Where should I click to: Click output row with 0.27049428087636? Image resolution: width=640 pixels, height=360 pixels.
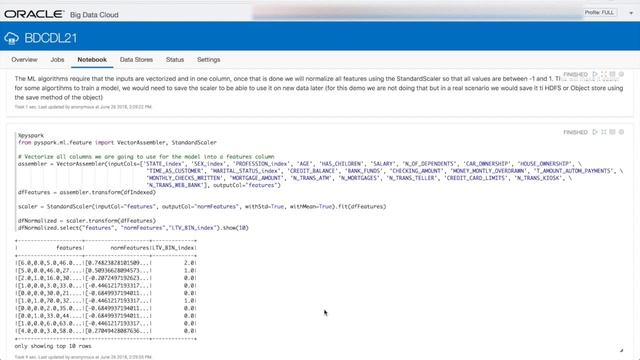point(106,331)
